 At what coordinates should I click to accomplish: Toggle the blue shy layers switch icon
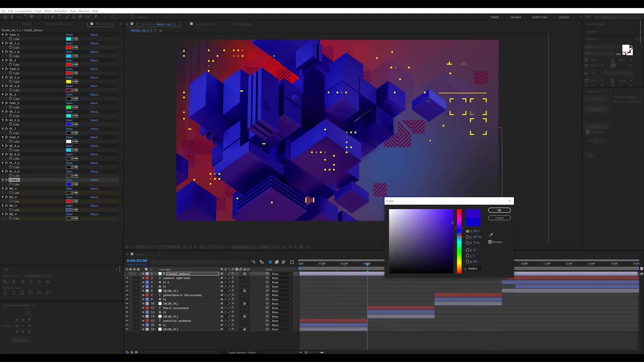tap(270, 262)
